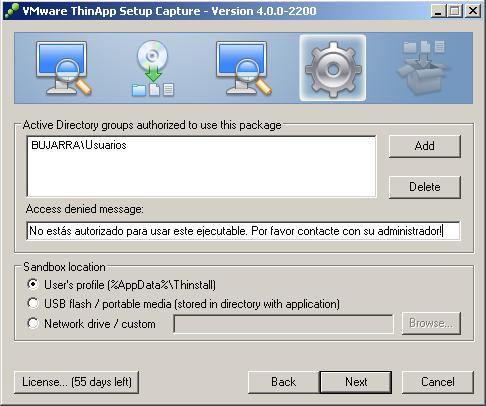Click the network drive custom path field

283,324
